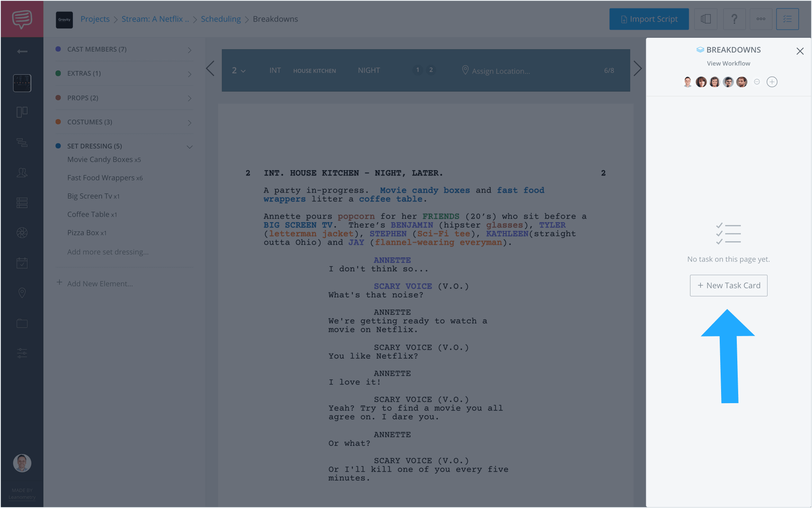Image resolution: width=812 pixels, height=508 pixels.
Task: Close the Breakdowns task panel
Action: tap(800, 51)
